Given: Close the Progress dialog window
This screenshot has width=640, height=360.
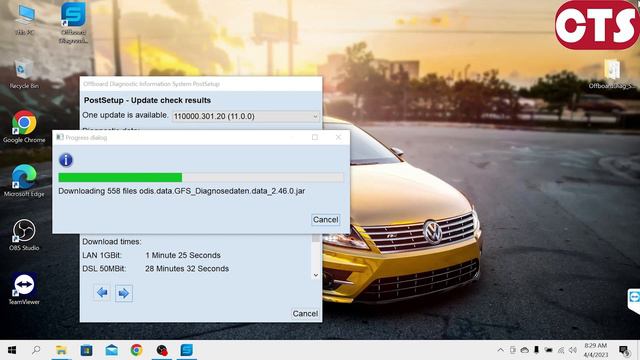Looking at the screenshot, I should tap(338, 137).
